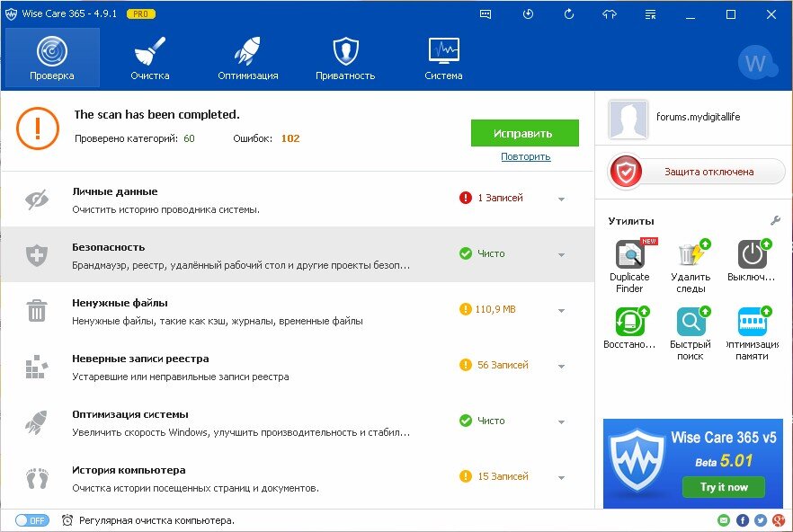Image resolution: width=793 pixels, height=532 pixels.
Task: Open the Восстано... recovery utility
Action: tap(629, 328)
